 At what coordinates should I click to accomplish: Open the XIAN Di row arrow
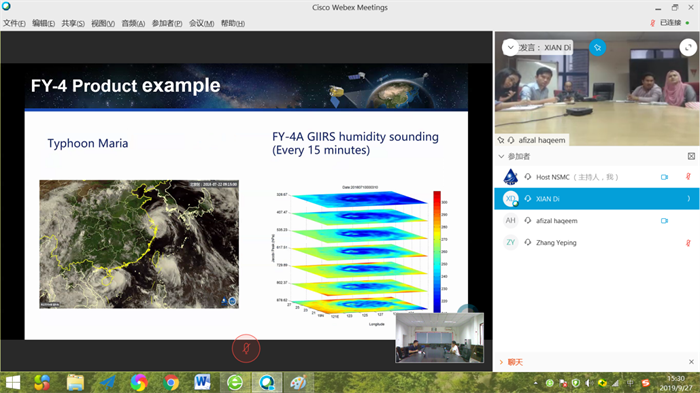coord(688,199)
